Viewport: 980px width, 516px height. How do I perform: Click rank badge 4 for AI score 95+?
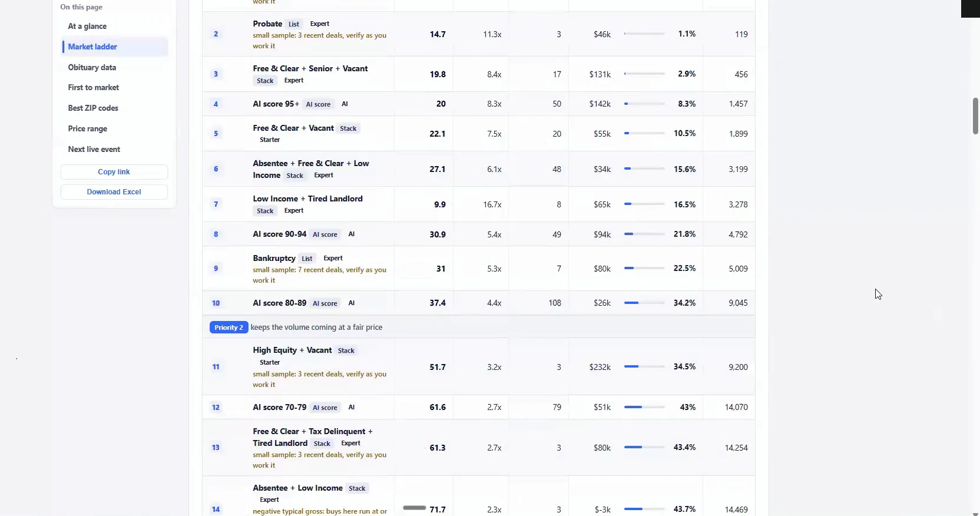pos(216,104)
